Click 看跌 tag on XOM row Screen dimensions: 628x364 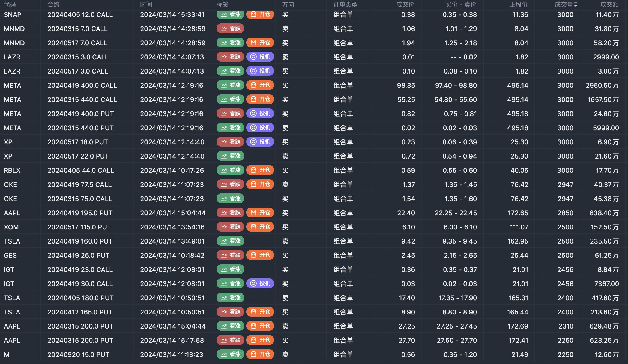point(231,227)
